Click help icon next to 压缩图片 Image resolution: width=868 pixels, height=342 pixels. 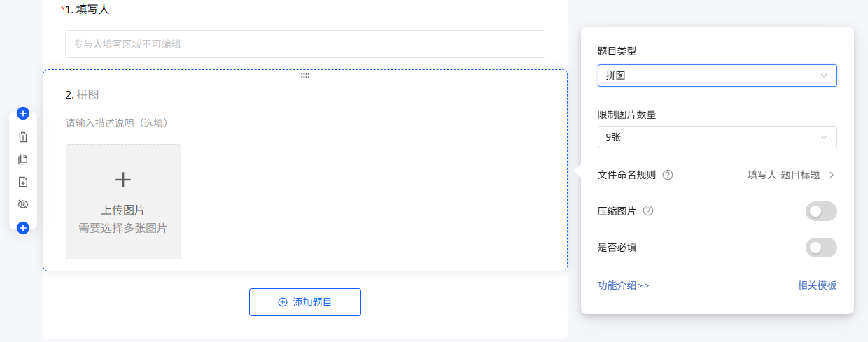click(648, 211)
